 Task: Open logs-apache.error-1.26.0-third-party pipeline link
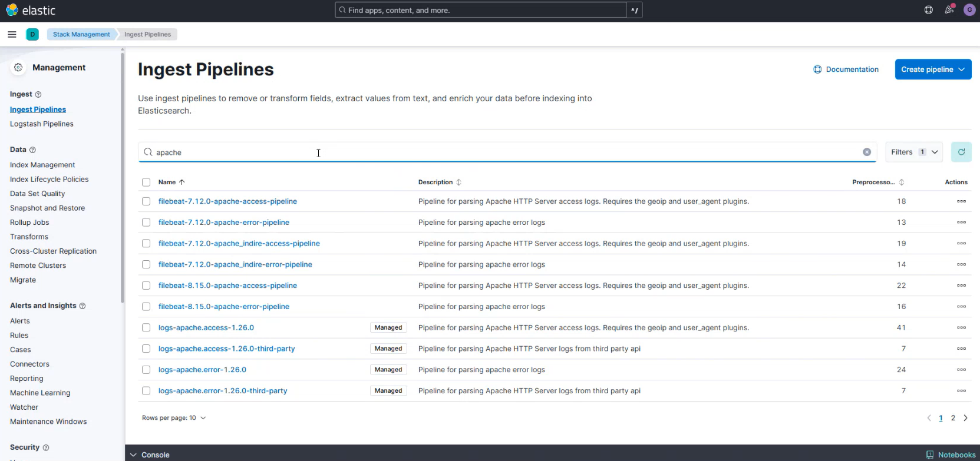point(223,391)
